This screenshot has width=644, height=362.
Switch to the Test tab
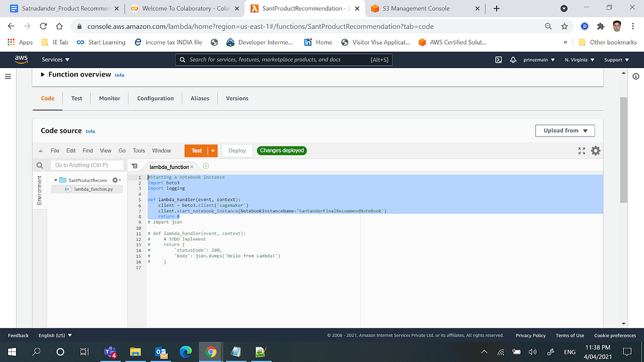[77, 99]
